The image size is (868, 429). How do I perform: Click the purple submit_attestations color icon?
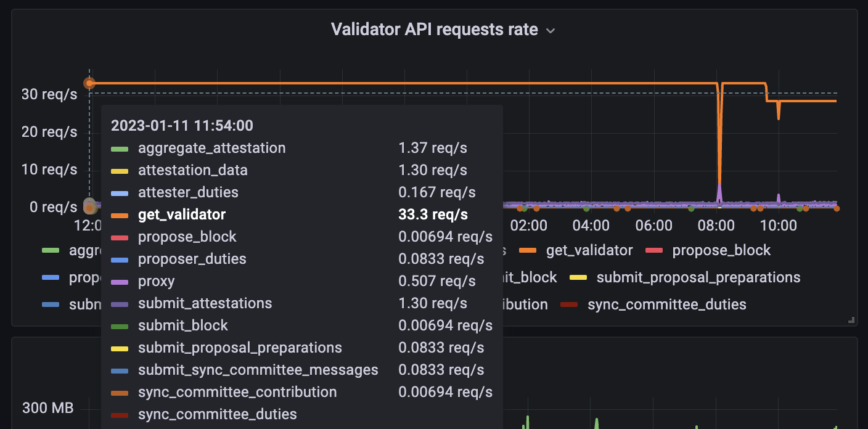(118, 303)
